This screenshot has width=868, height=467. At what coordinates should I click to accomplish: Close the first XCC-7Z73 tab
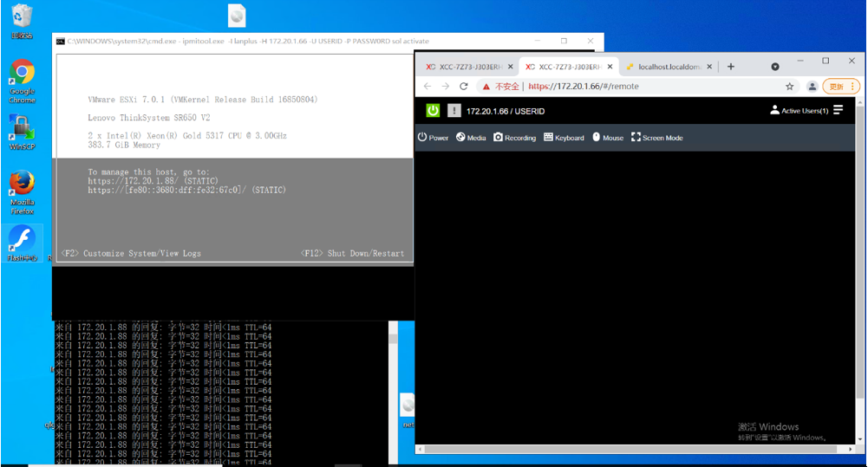(511, 67)
